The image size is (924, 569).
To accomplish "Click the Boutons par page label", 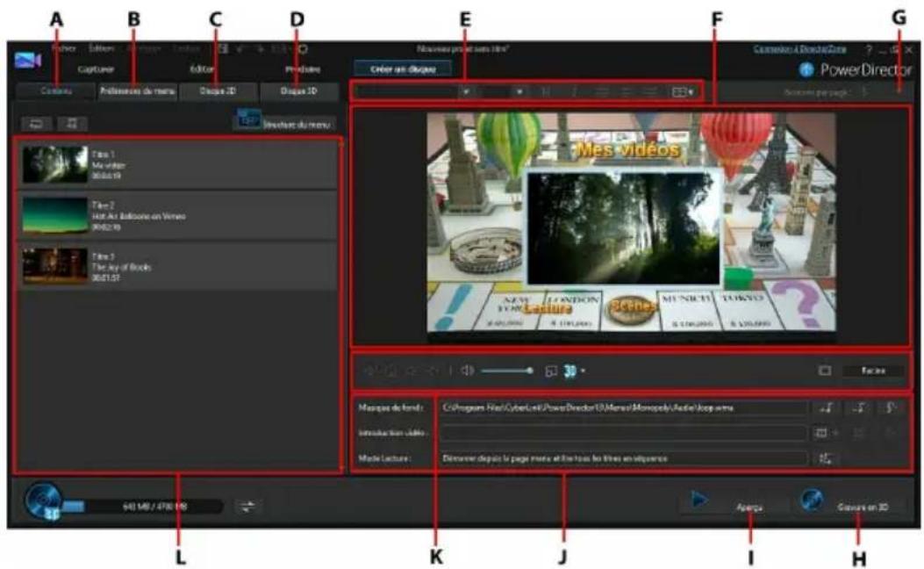I will 816,92.
